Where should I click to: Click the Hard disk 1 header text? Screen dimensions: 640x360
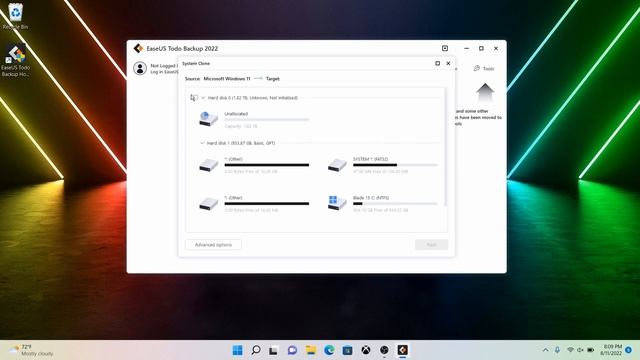click(241, 143)
